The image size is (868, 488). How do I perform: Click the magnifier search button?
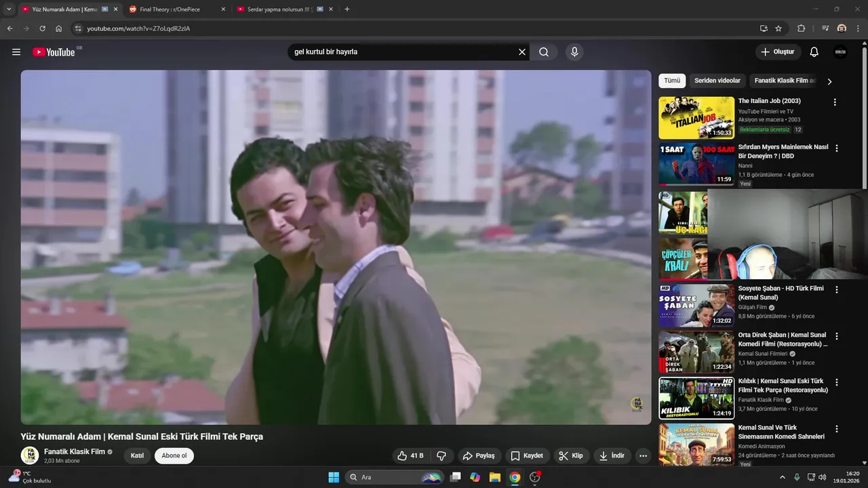(x=544, y=52)
